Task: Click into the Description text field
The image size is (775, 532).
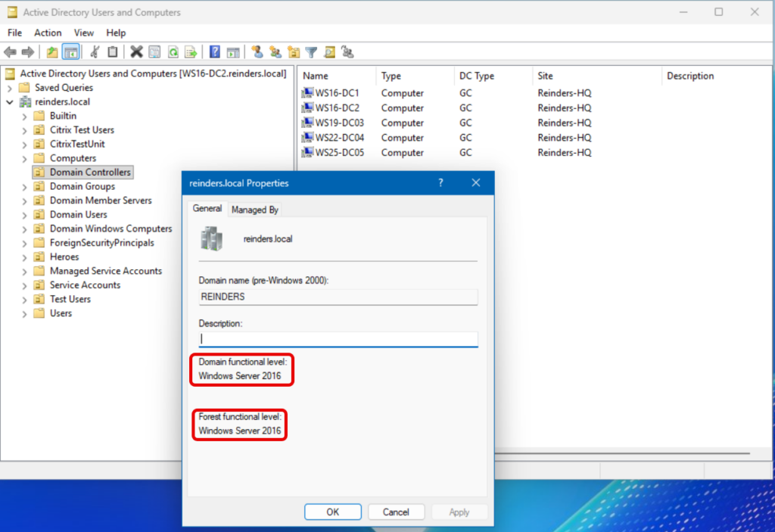Action: tap(338, 339)
